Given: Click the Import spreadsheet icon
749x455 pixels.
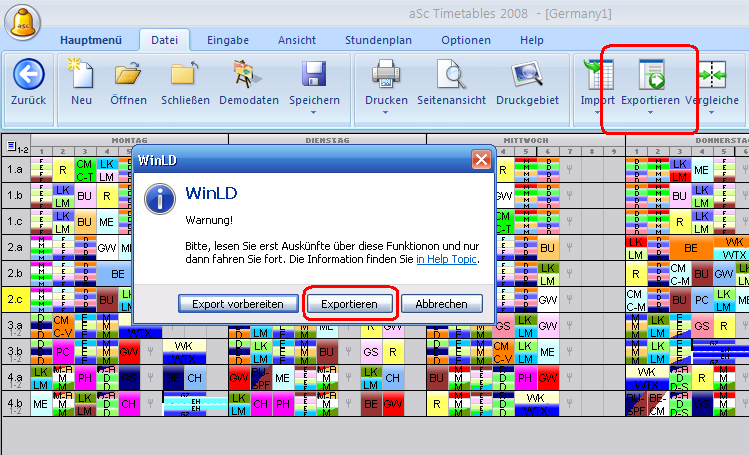Looking at the screenshot, I should click(598, 74).
